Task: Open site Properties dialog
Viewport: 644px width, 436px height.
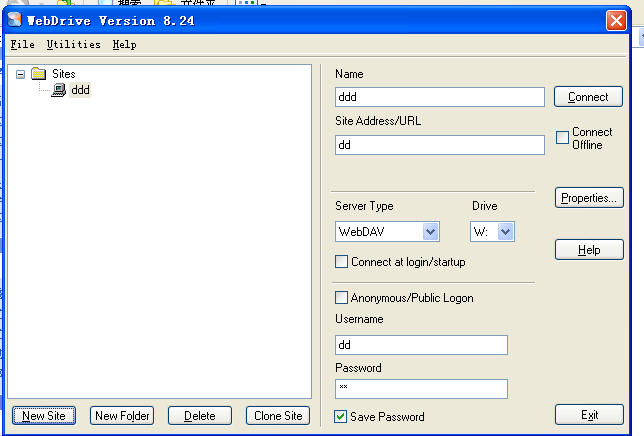Action: pos(589,198)
